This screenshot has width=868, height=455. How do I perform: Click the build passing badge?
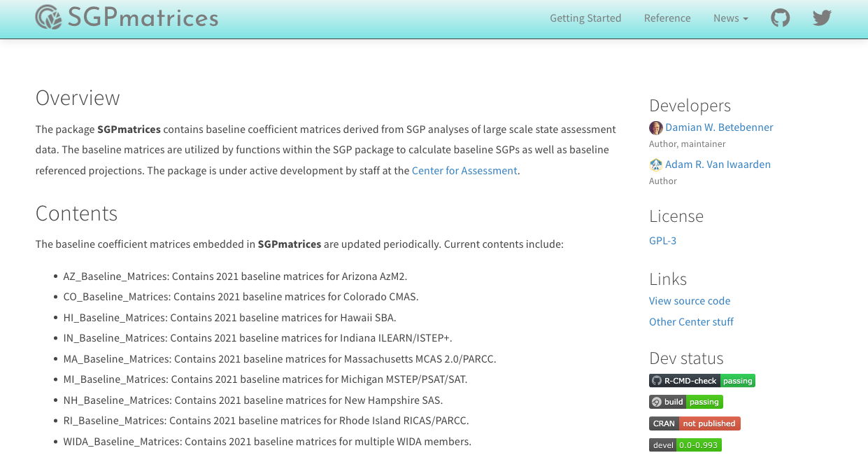click(686, 402)
